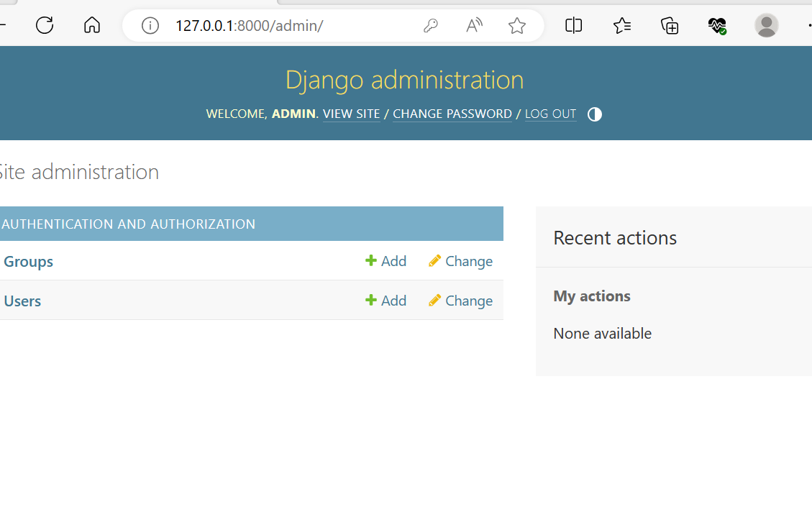Activate the Read Aloud icon
Screen dimensions: 812x512
coord(474,26)
